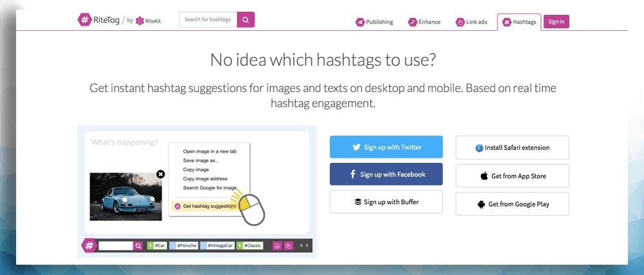Click the Enhance pencil icon

(x=412, y=22)
